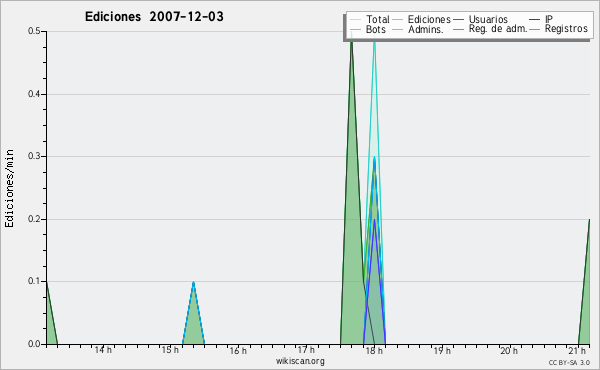This screenshot has height=370, width=600.
Task: Click the 18 h x-axis label
Action: (374, 351)
